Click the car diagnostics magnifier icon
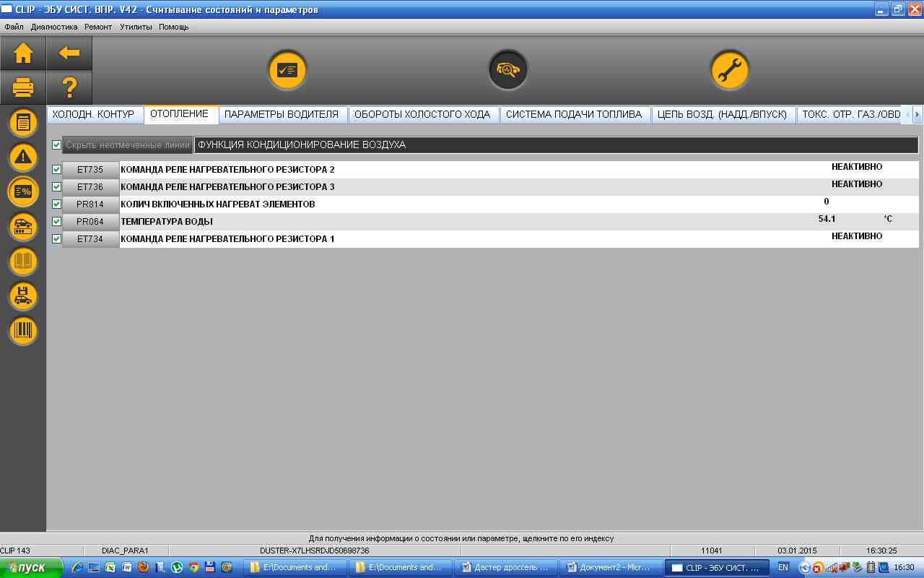Viewport: 924px width, 578px height. [x=507, y=70]
